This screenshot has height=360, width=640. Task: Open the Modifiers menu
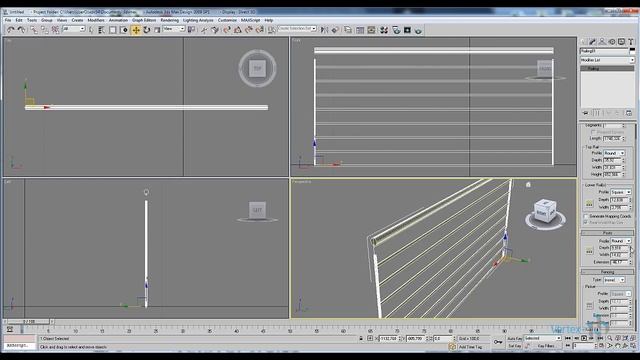(x=96, y=20)
